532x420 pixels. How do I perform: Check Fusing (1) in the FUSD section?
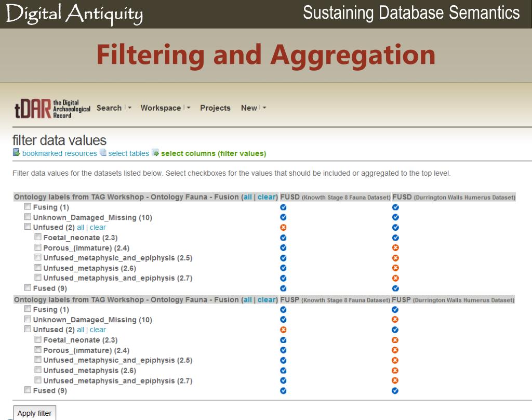(x=28, y=206)
